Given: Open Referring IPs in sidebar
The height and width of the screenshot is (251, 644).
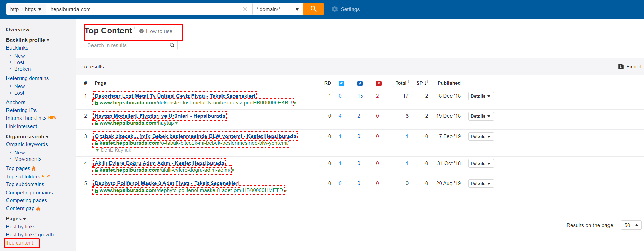Looking at the screenshot, I should tap(21, 110).
